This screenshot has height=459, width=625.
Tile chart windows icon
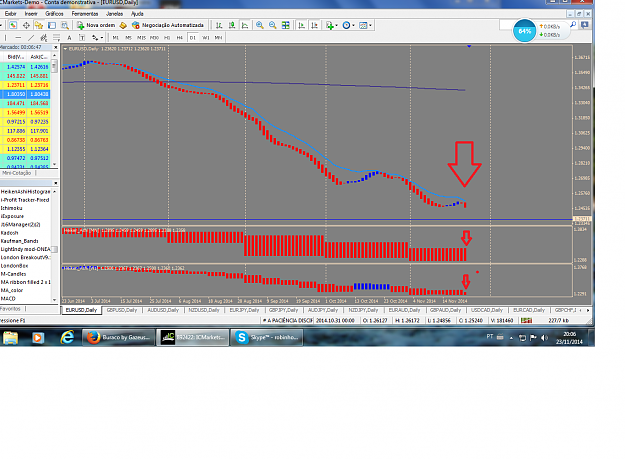click(286, 25)
